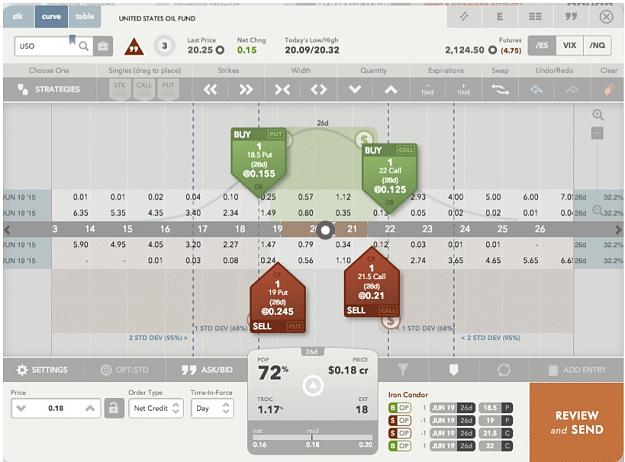Decrease quantity with down chevron
Screen dimensions: 625x462
tap(354, 90)
